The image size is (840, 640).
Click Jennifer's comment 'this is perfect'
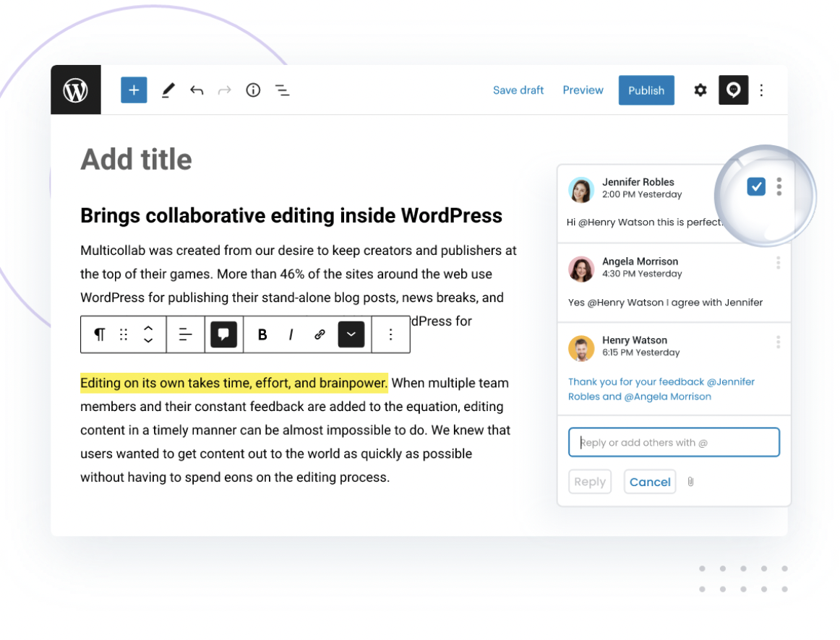tap(645, 222)
